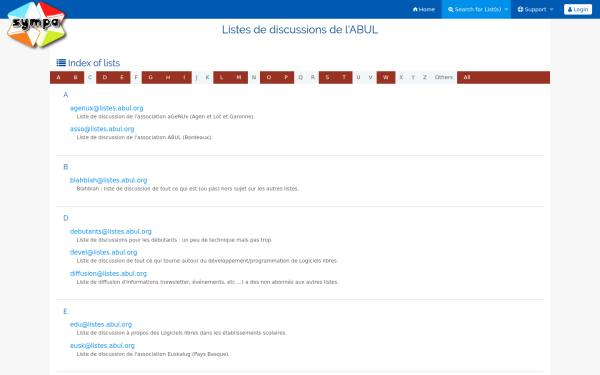600x375 pixels.
Task: Open blahblah@listes.abul.org list
Action: click(x=108, y=180)
